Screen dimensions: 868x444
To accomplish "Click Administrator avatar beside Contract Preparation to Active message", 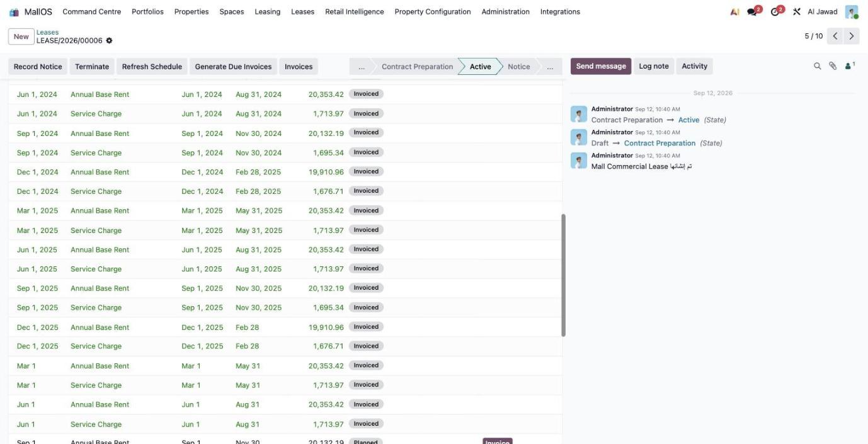I will click(x=579, y=114).
